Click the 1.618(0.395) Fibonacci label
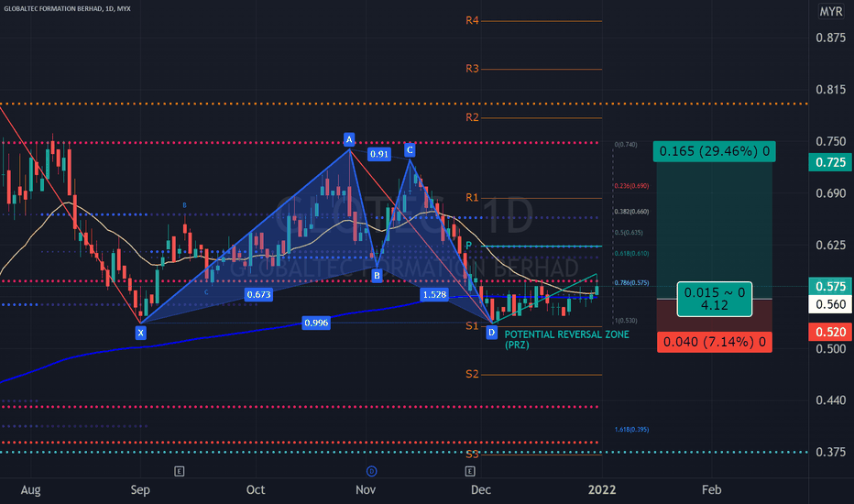854x504 pixels. pyautogui.click(x=631, y=430)
